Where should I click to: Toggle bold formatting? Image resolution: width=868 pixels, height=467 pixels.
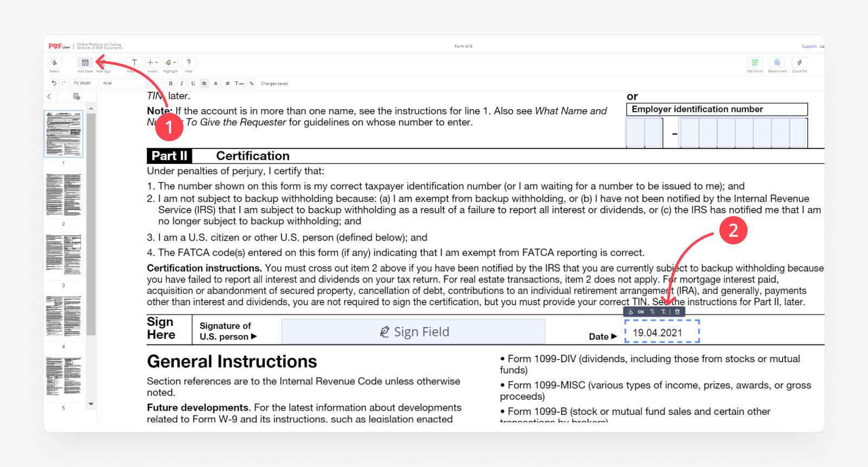click(x=170, y=83)
